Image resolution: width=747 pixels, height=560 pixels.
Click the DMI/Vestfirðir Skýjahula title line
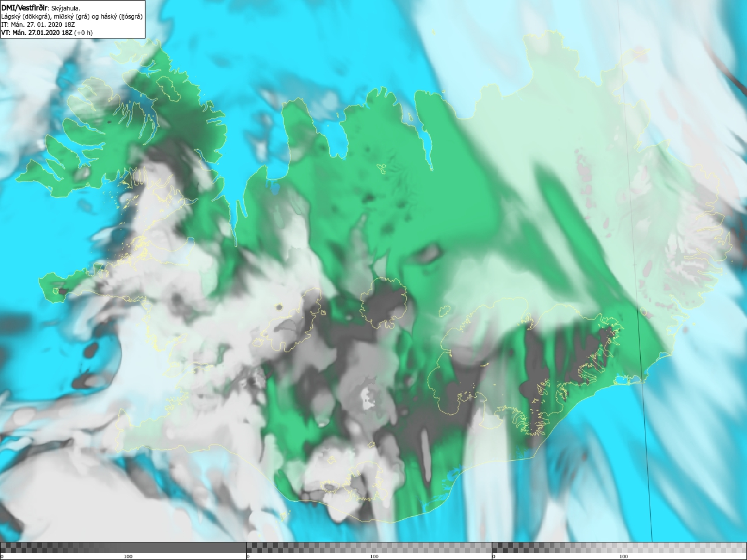41,8
